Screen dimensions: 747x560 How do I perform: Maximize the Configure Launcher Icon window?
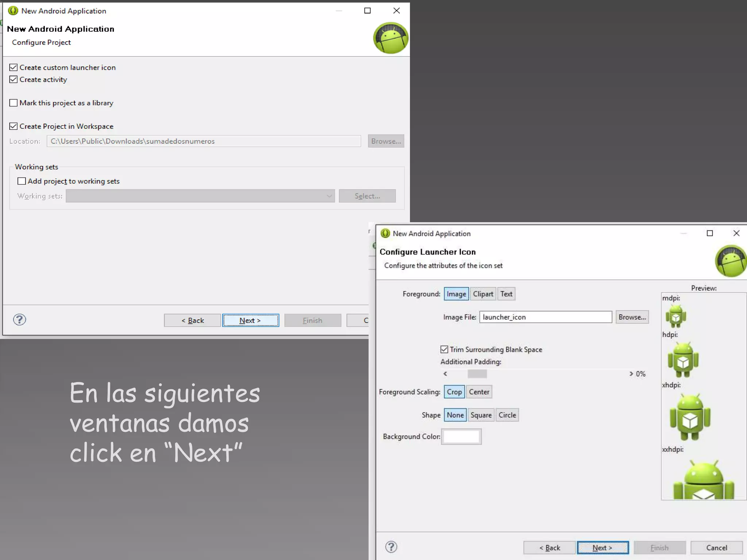[710, 233]
